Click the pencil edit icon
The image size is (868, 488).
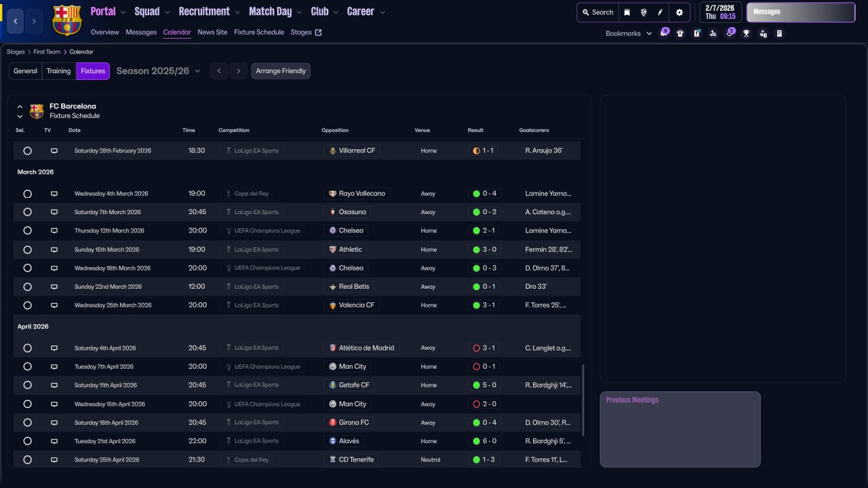[x=660, y=12]
